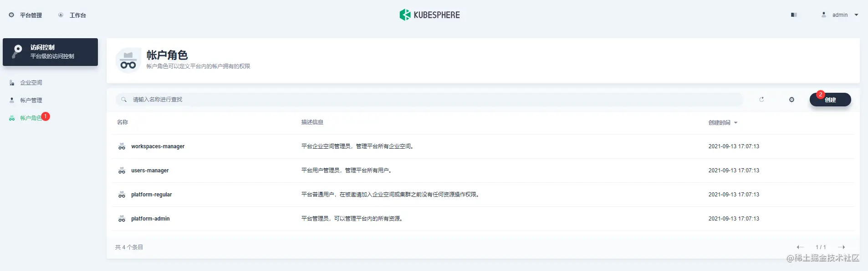The image size is (868, 271).
Task: Refresh the role list
Action: pyautogui.click(x=761, y=100)
